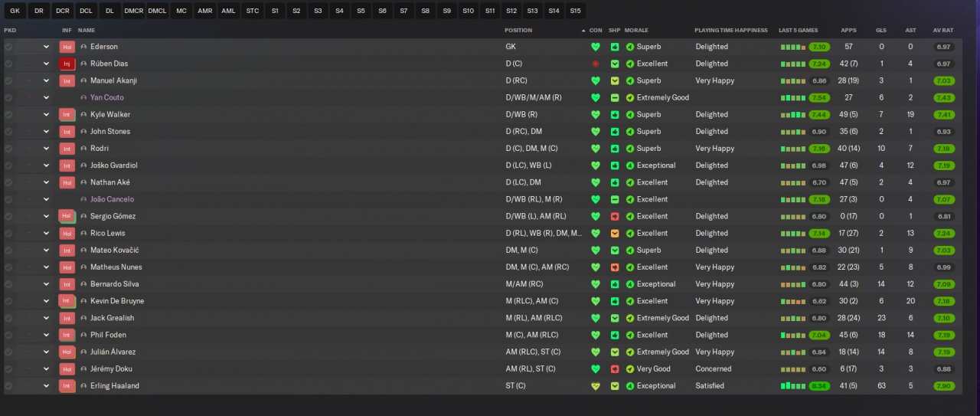Click Manuel Akanji's yellow match sharpness icon
This screenshot has height=416, width=980.
(615, 80)
